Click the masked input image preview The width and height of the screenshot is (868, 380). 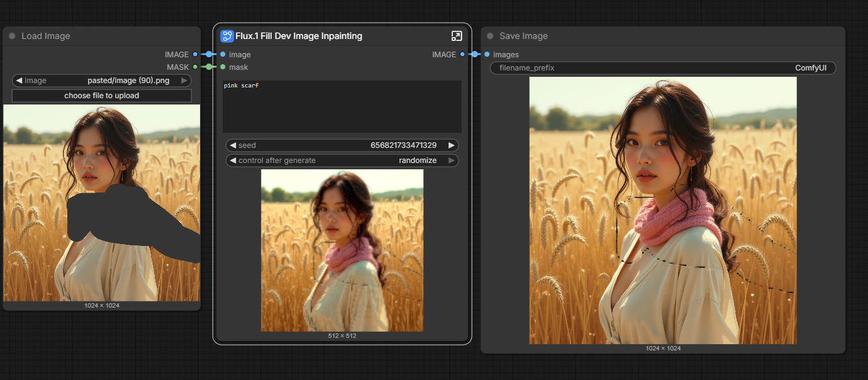102,203
